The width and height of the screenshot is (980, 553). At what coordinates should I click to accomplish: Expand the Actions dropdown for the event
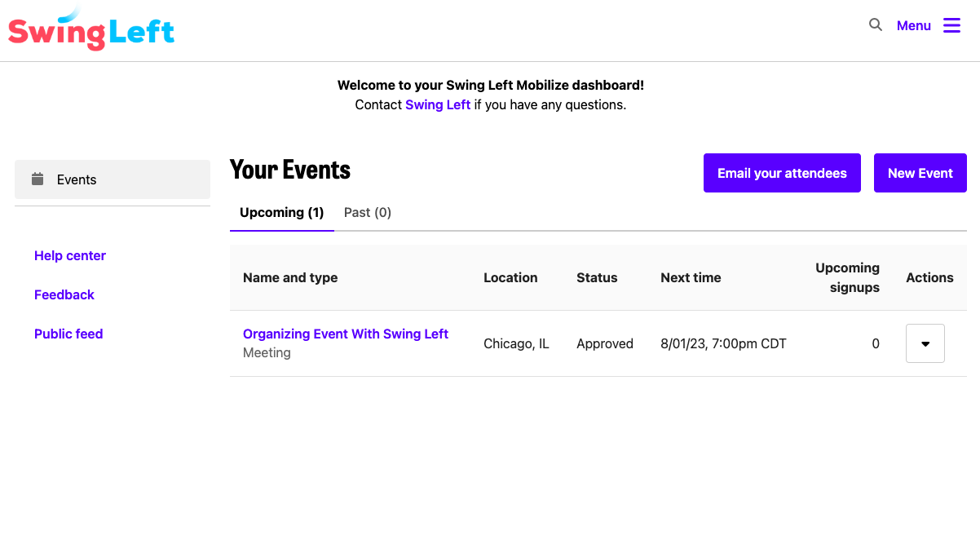coord(925,343)
